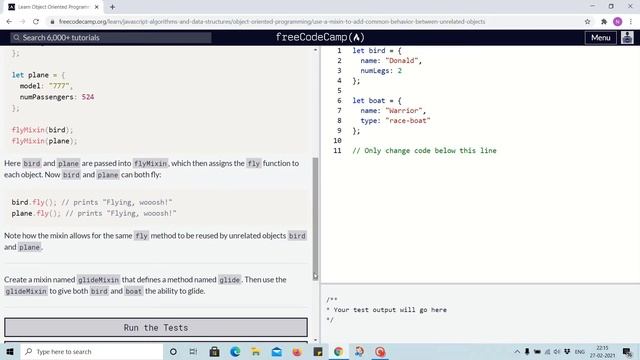Click the "race-boat" string in editor
Screen dimensions: 640x360
coord(408,120)
